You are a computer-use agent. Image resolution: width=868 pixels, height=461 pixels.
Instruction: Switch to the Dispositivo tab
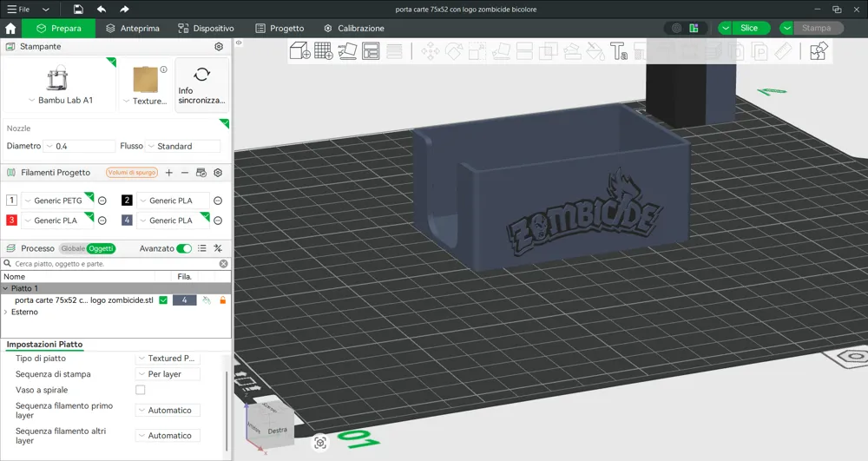click(x=206, y=29)
